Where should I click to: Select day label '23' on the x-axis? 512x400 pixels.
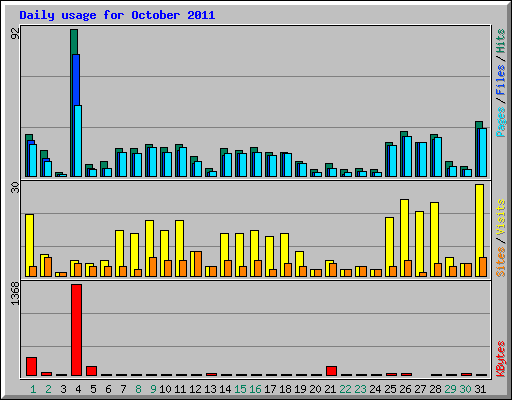pos(360,389)
